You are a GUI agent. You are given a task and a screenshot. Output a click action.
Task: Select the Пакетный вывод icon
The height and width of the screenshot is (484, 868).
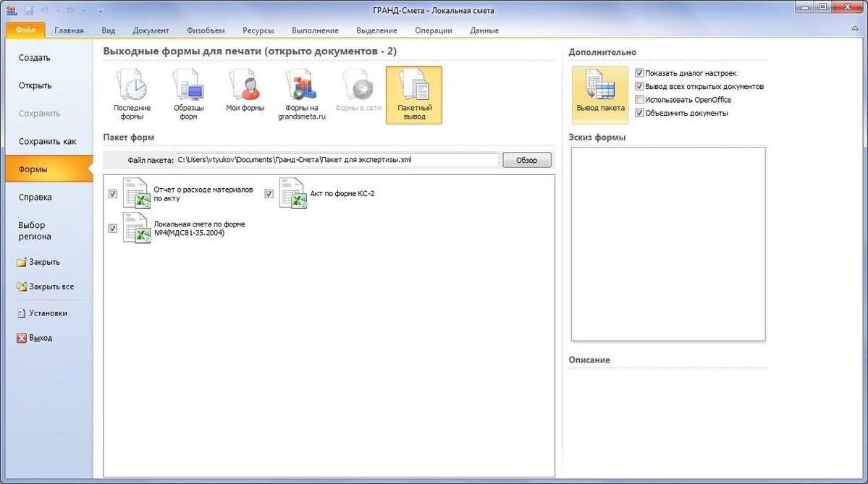coord(414,95)
